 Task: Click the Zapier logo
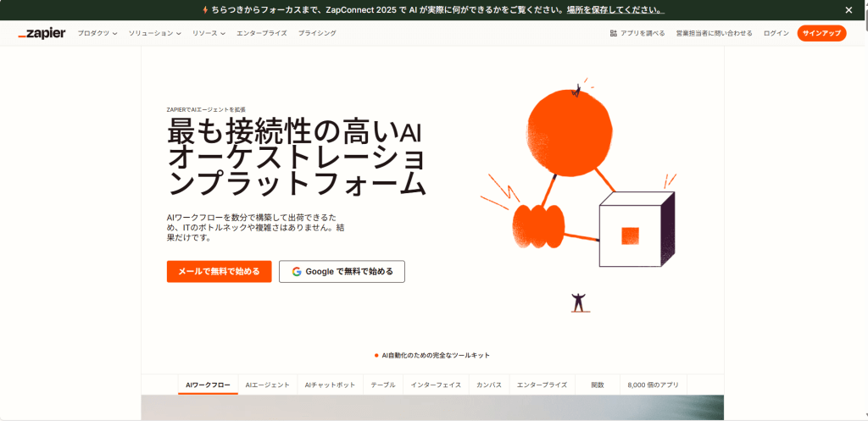[42, 33]
